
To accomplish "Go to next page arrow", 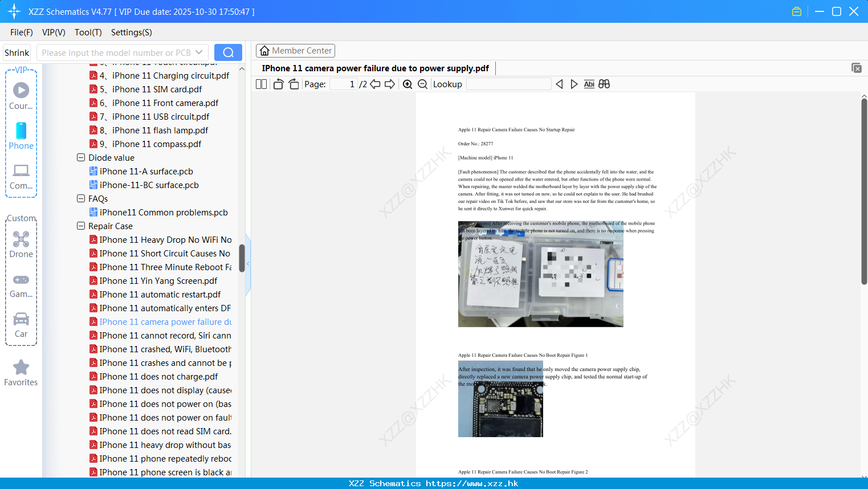I will (x=390, y=84).
